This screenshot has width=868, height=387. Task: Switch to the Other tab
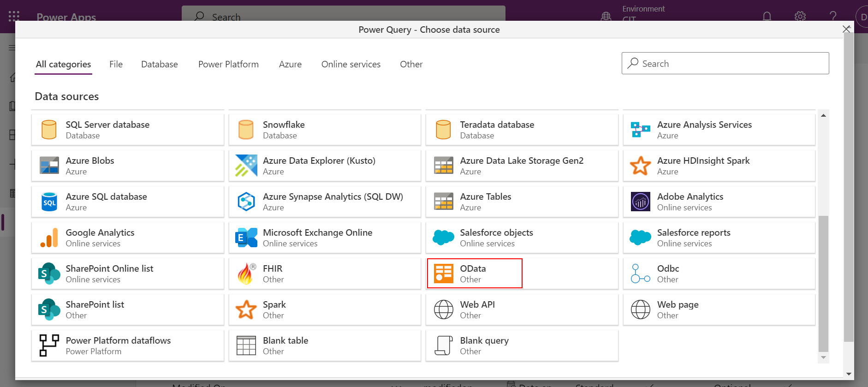click(x=411, y=64)
